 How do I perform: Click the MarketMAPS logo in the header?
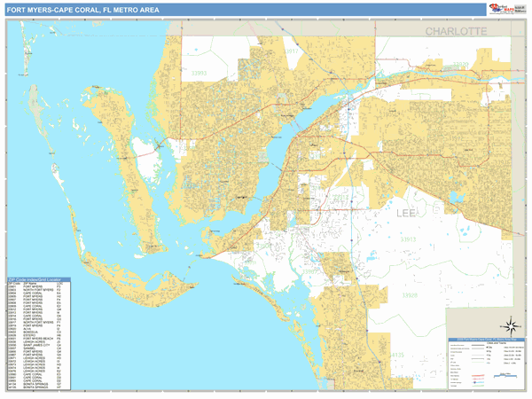click(x=501, y=9)
